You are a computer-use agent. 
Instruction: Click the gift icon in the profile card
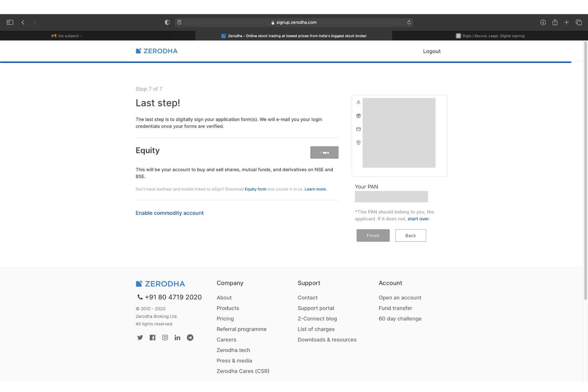(x=358, y=116)
